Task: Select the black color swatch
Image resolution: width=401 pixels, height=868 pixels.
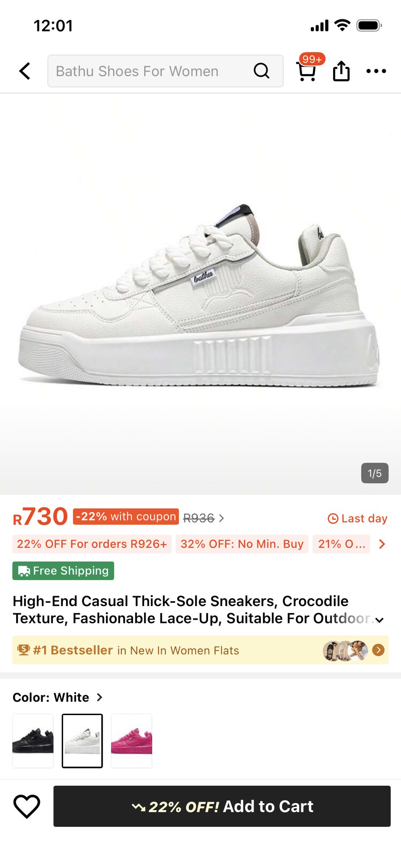Action: click(33, 740)
